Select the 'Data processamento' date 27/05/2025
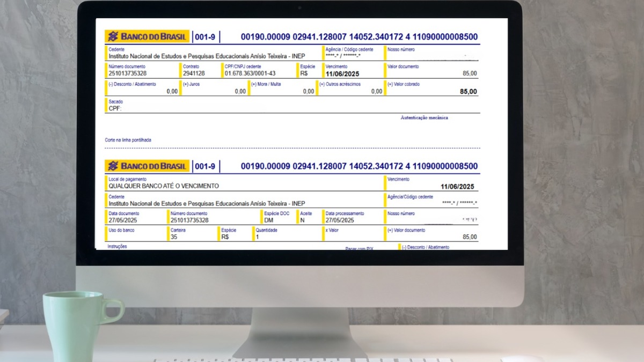 coord(340,220)
